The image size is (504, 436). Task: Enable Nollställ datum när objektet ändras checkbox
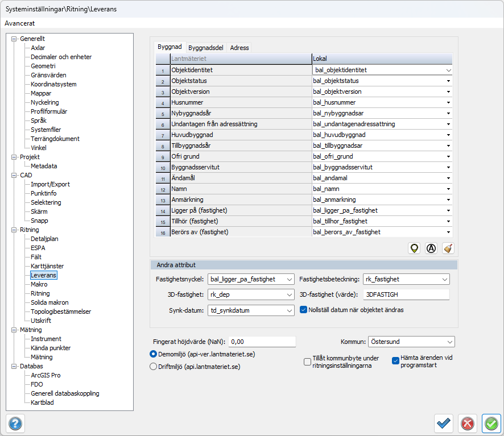[x=304, y=310]
